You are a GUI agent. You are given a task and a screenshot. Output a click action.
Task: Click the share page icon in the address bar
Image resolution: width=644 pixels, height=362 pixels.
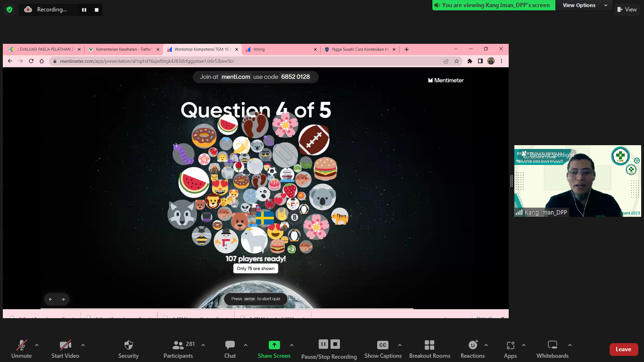446,61
